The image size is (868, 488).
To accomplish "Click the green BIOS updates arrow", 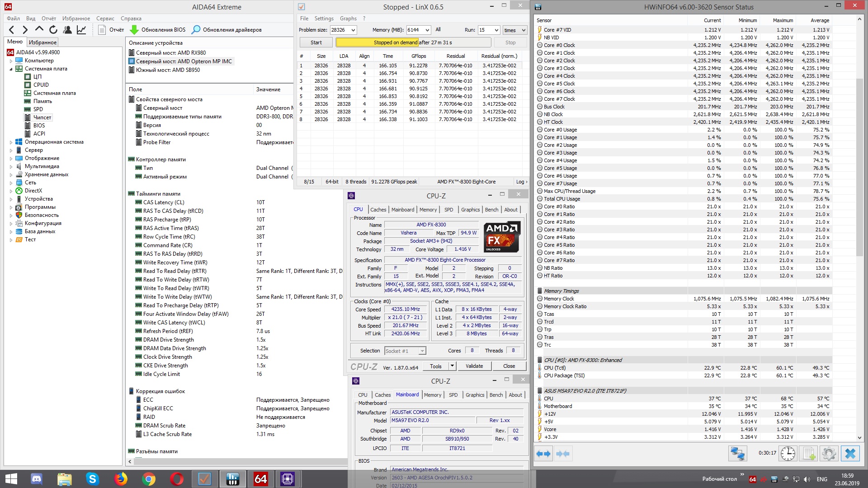I will tap(134, 30).
